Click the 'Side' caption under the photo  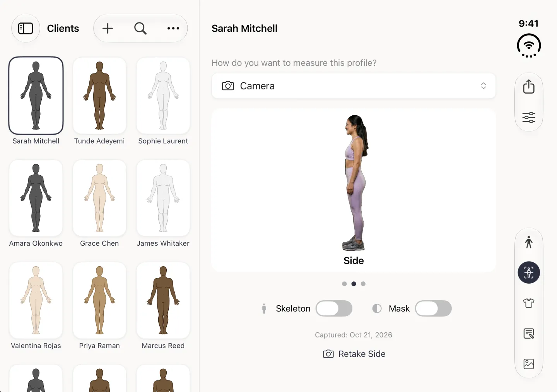[x=354, y=260]
